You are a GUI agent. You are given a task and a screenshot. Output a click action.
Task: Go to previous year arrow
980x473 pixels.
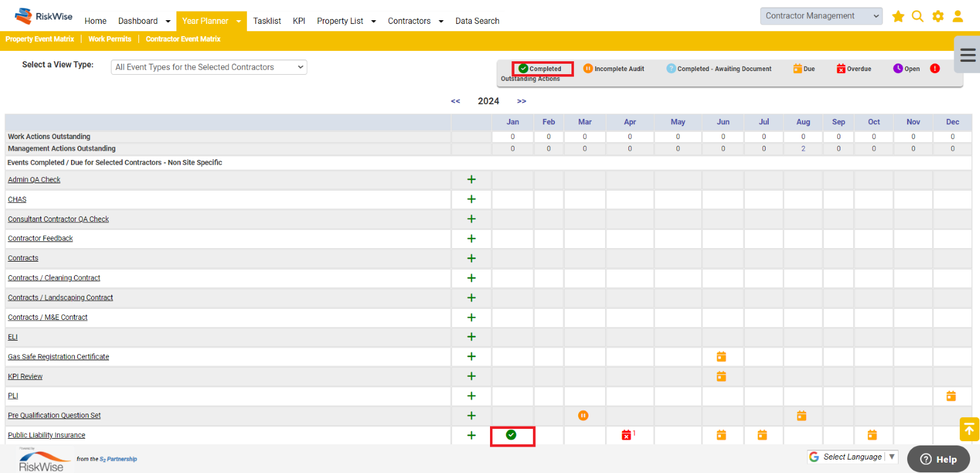click(x=456, y=101)
